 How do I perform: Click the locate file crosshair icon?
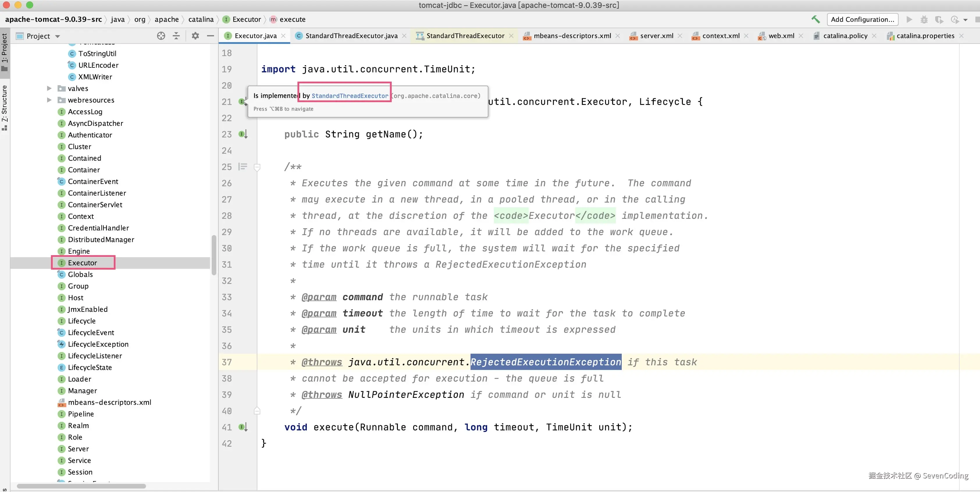pyautogui.click(x=161, y=36)
